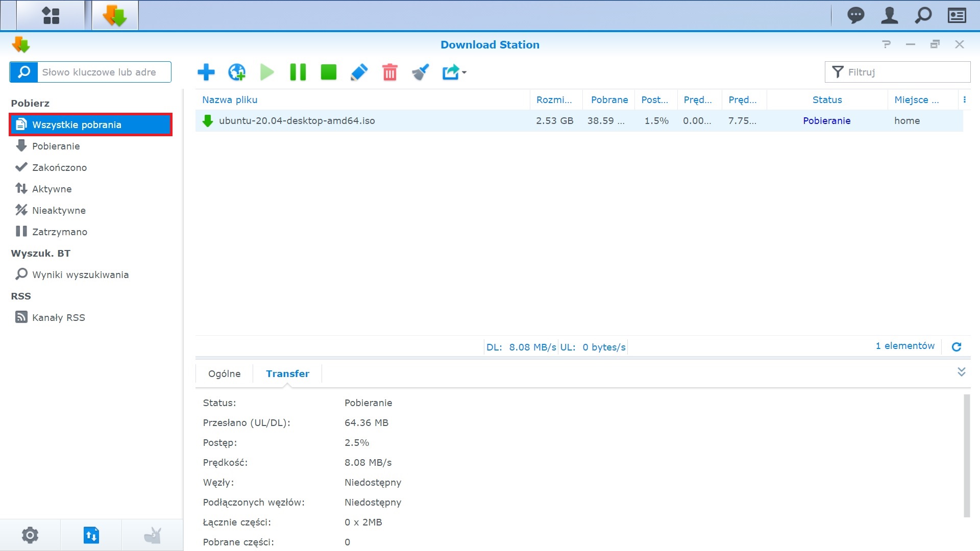The width and height of the screenshot is (980, 551).
Task: Open widgets panel icon in top bar
Action: click(957, 15)
